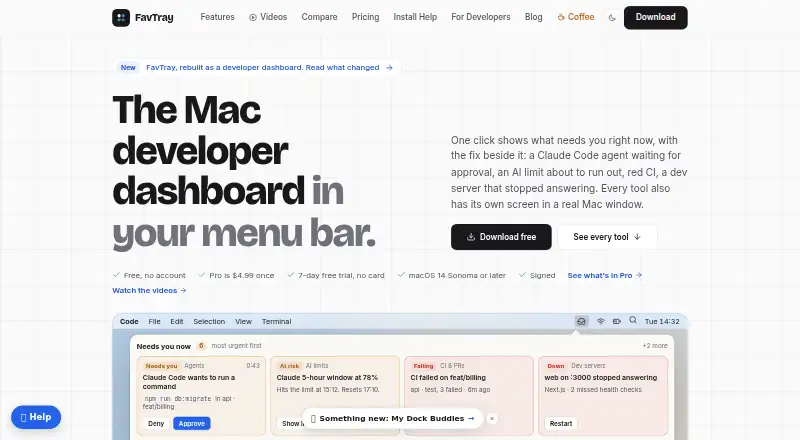Click the blue Help button
The width and height of the screenshot is (800, 440).
coord(36,417)
